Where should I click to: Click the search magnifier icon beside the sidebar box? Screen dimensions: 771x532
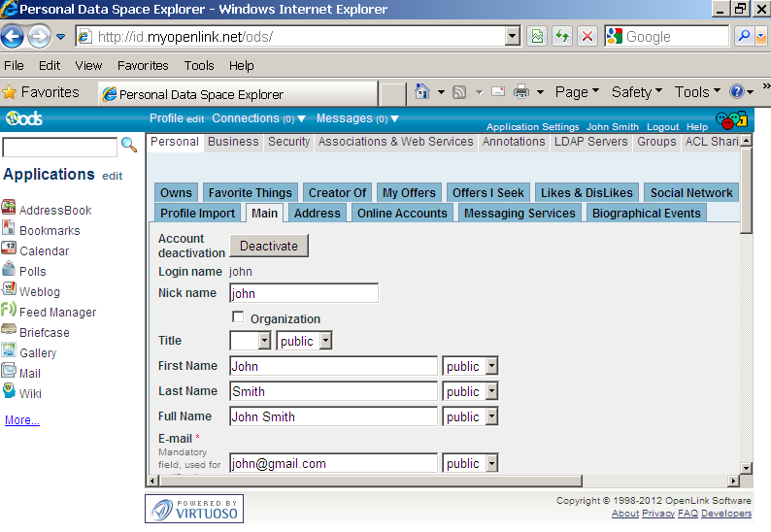click(x=128, y=146)
